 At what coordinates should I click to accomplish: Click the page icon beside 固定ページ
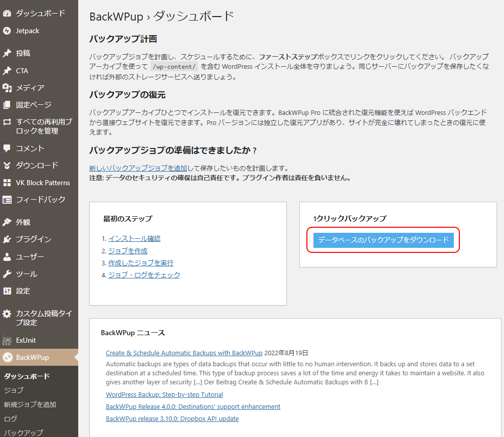7,105
